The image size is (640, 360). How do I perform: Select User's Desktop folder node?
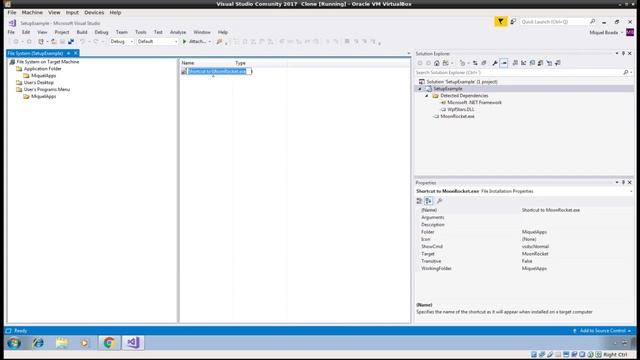pos(38,82)
